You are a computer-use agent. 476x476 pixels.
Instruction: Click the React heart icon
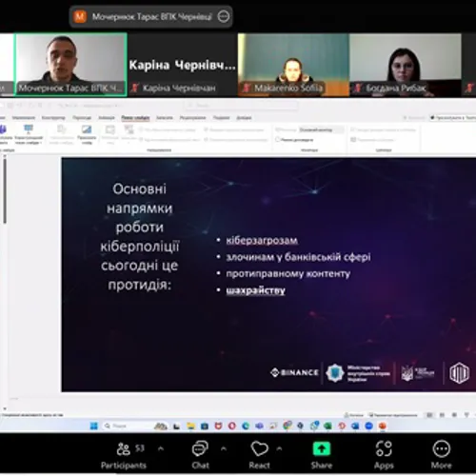[x=259, y=449]
